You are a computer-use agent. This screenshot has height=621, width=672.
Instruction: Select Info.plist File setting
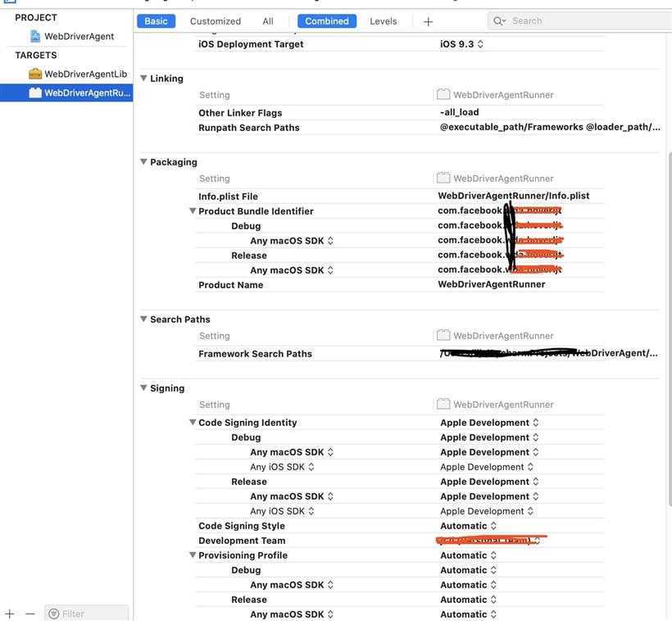pos(228,197)
